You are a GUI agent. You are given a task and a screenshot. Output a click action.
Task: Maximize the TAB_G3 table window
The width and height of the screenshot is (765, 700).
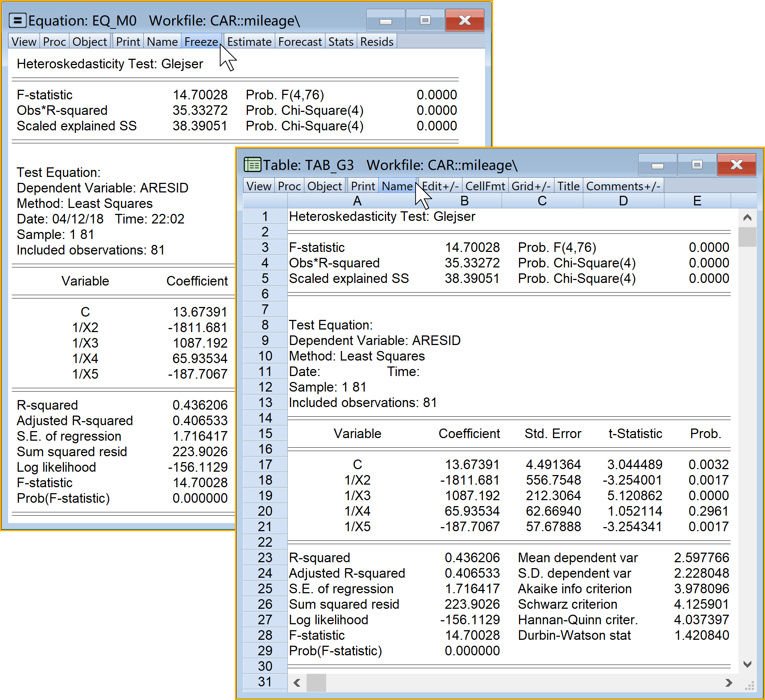click(x=697, y=165)
